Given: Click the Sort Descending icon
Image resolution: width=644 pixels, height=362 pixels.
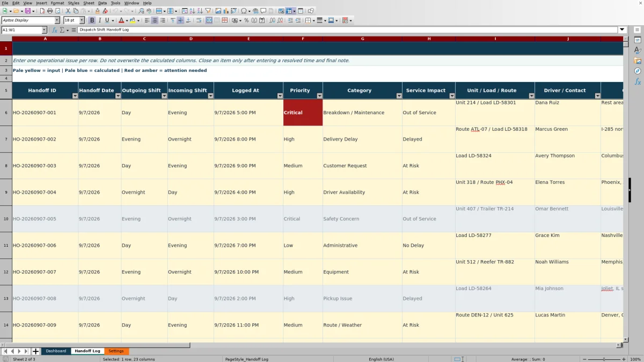Looking at the screenshot, I should coord(200,11).
